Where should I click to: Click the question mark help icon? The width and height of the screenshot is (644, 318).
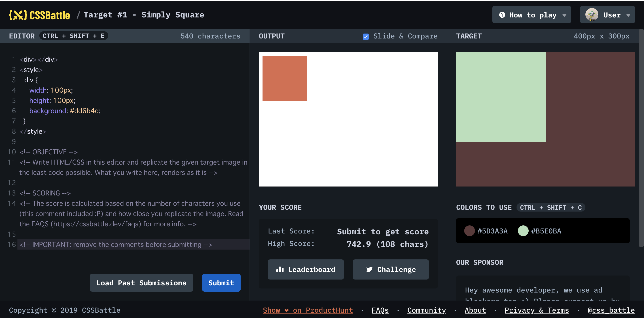[502, 15]
